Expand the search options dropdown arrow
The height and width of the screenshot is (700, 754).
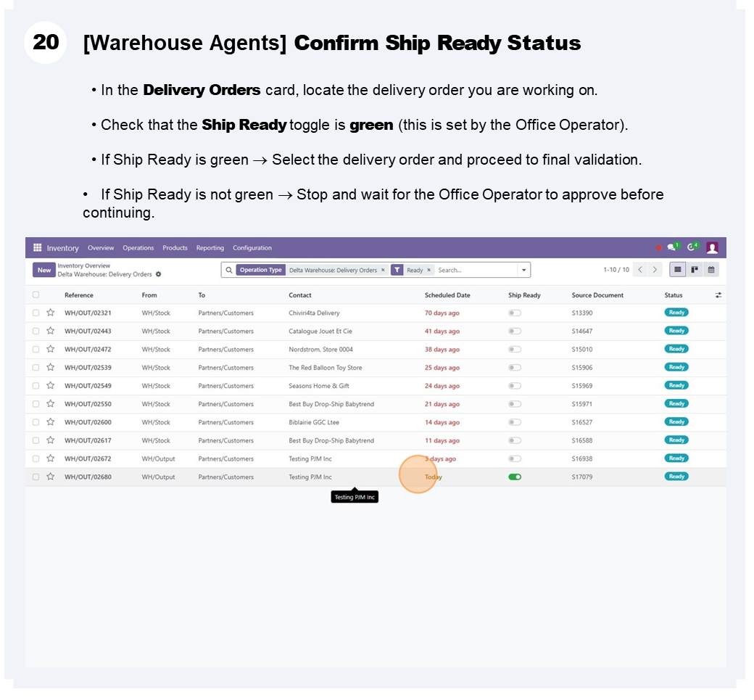(523, 270)
